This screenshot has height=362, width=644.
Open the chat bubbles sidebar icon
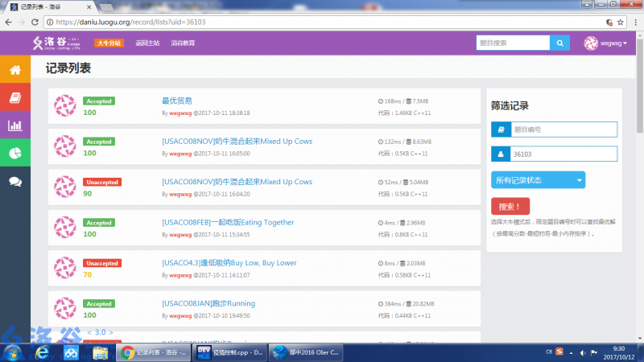click(x=14, y=181)
